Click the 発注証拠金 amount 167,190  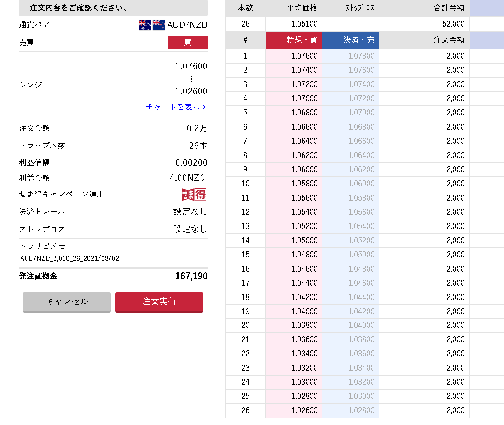click(191, 276)
